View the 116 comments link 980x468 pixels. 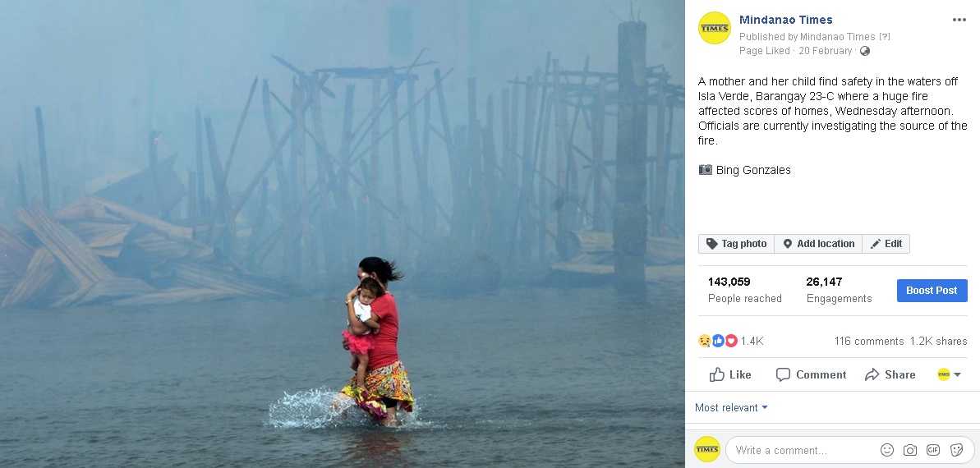click(x=869, y=342)
